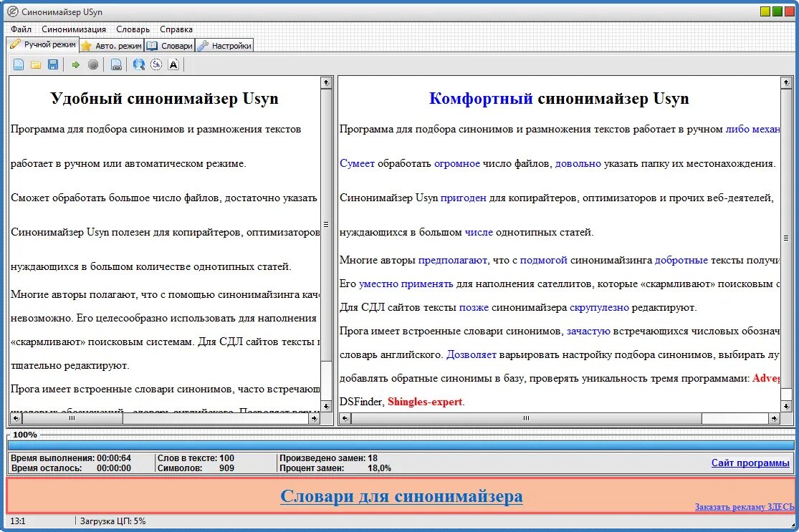Click the blue word скрупулезно in the right pane
The image size is (799, 532).
pos(599,307)
